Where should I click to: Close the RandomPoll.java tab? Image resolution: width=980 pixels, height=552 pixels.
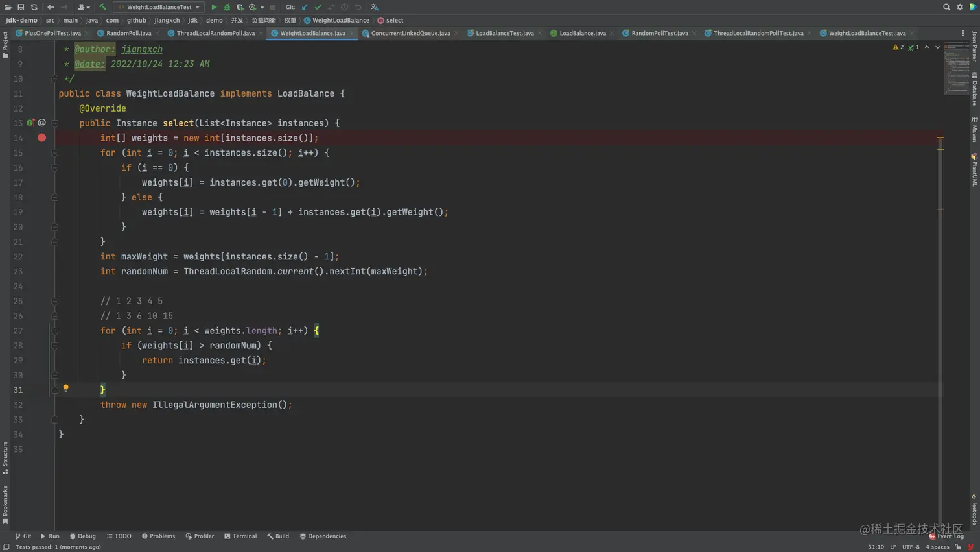coord(157,33)
